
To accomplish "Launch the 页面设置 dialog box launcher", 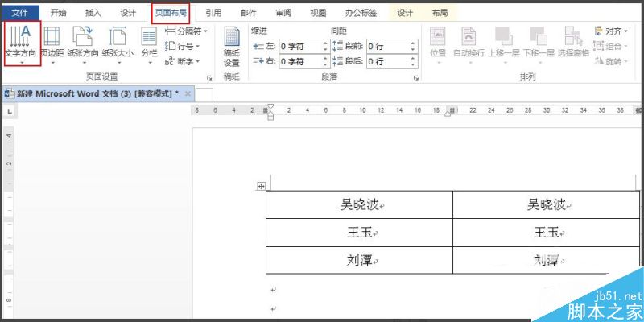I will (x=209, y=77).
